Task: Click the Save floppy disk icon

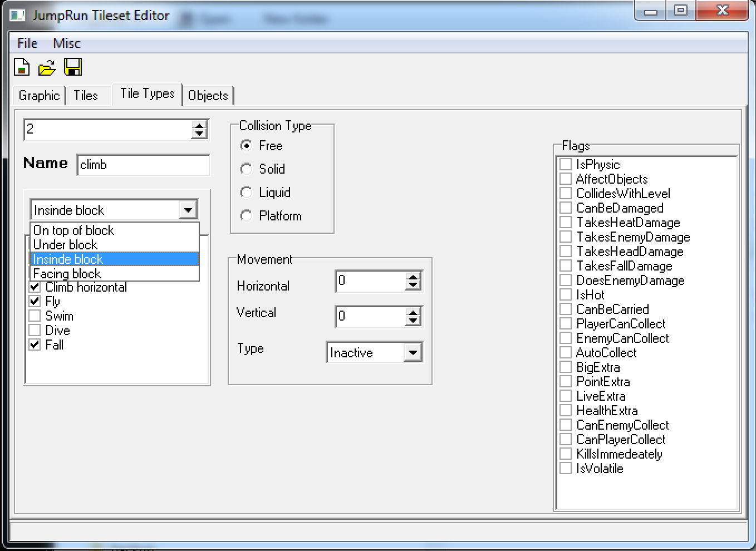Action: 73,67
